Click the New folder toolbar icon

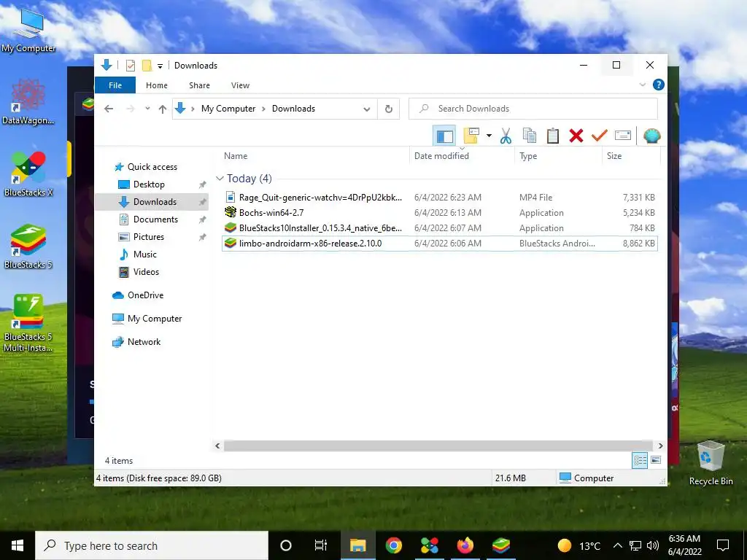point(471,136)
